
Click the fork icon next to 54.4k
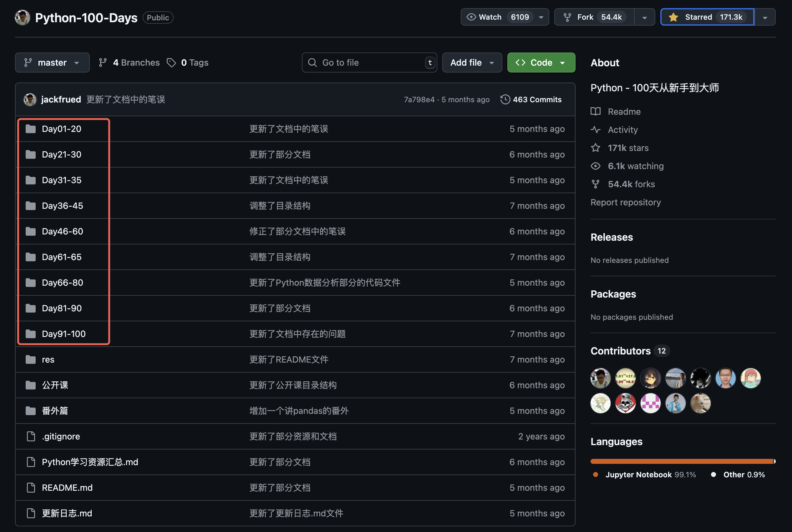pos(567,17)
